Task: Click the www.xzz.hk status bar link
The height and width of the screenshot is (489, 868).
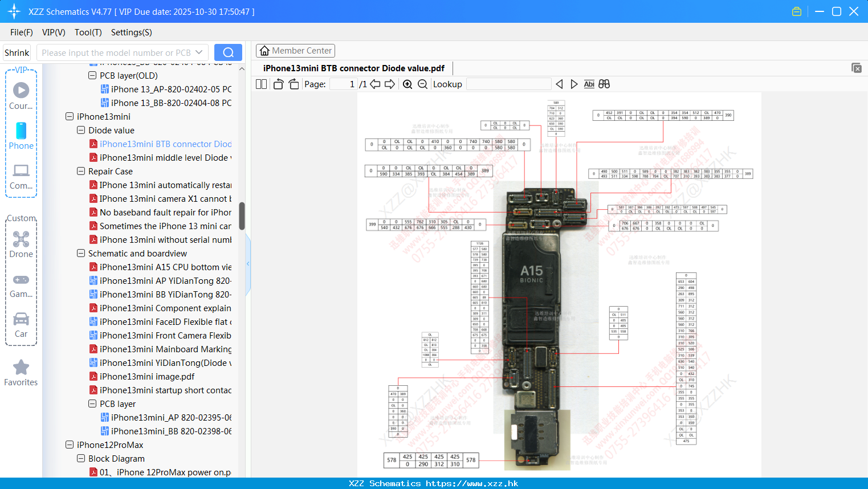Action: [x=472, y=483]
